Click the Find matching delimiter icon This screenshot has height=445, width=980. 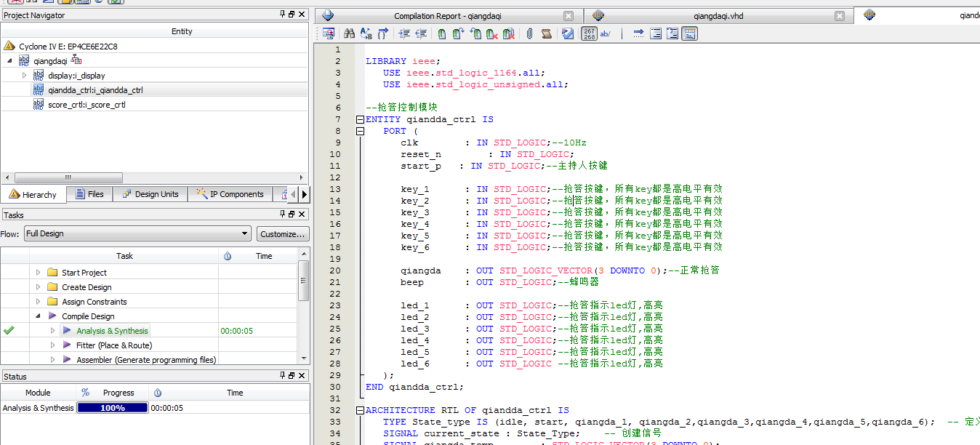[x=382, y=33]
